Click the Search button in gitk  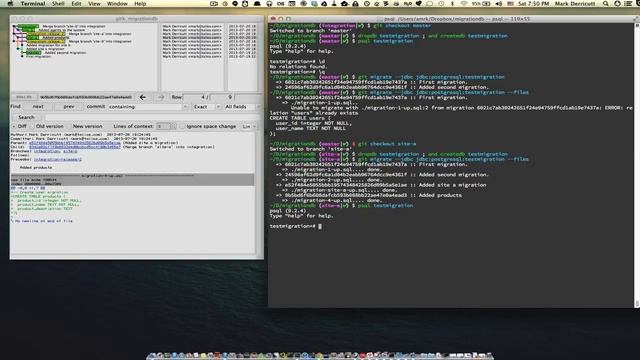coord(26,117)
